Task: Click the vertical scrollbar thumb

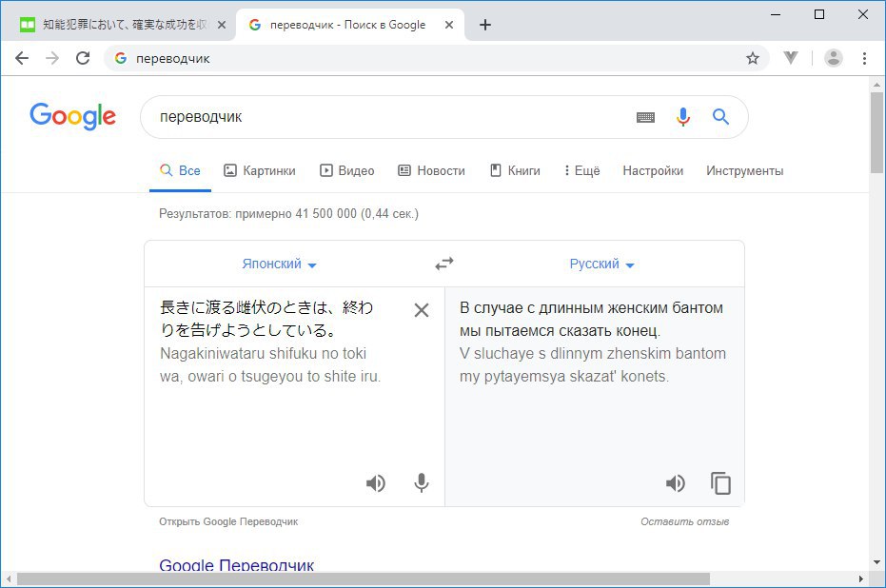Action: (x=876, y=132)
